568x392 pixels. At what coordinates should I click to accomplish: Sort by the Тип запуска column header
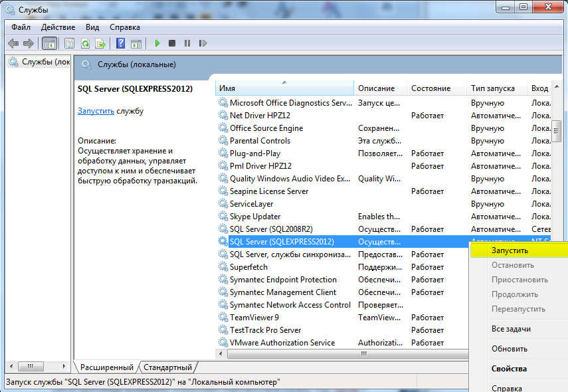click(x=497, y=88)
